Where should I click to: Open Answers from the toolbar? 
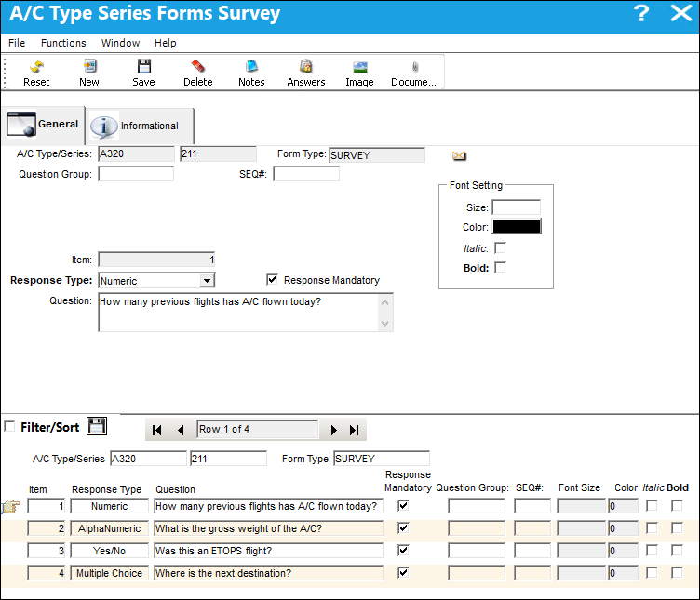(x=306, y=73)
